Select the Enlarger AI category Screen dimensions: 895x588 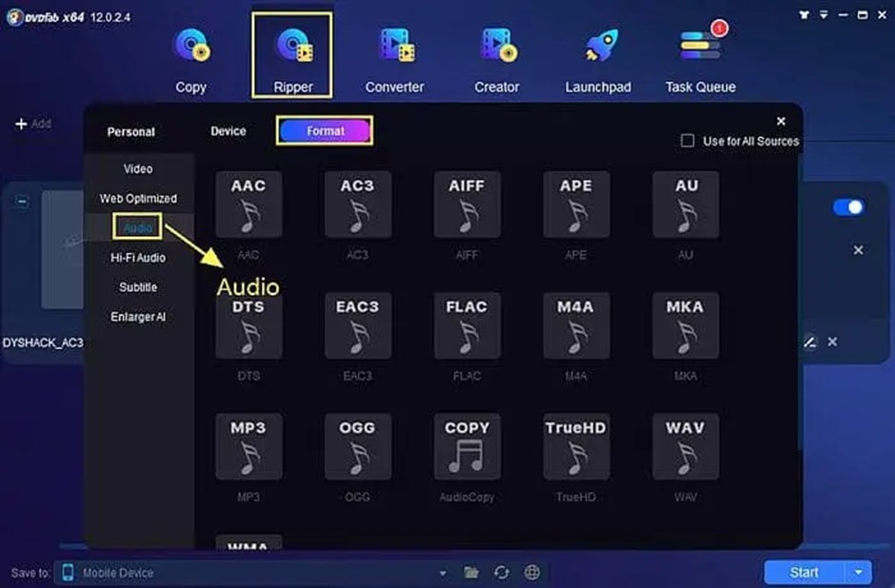(x=138, y=317)
